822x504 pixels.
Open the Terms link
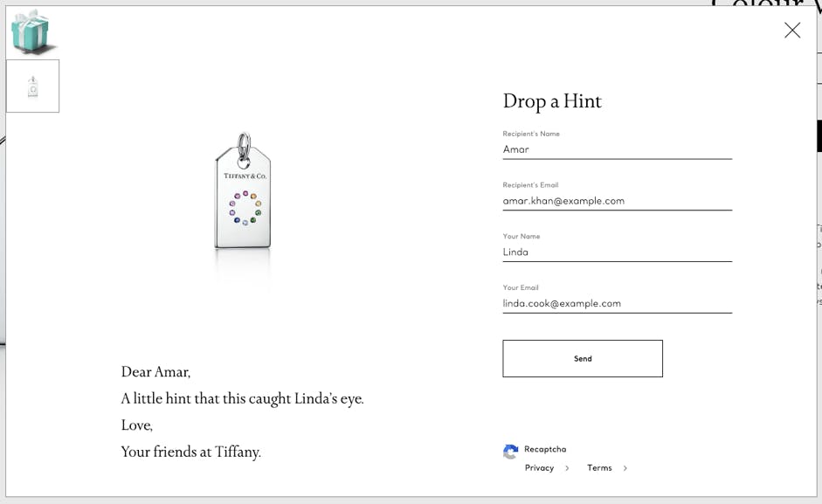(x=599, y=468)
